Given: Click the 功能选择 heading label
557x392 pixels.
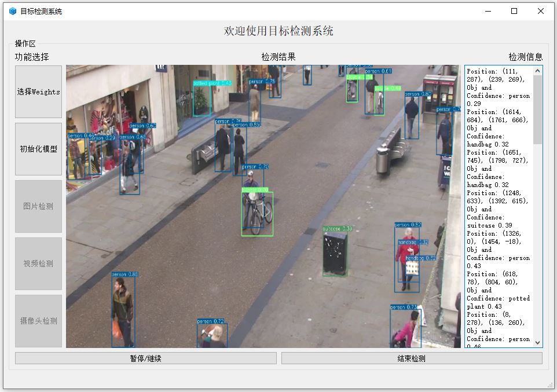Looking at the screenshot, I should pos(32,57).
